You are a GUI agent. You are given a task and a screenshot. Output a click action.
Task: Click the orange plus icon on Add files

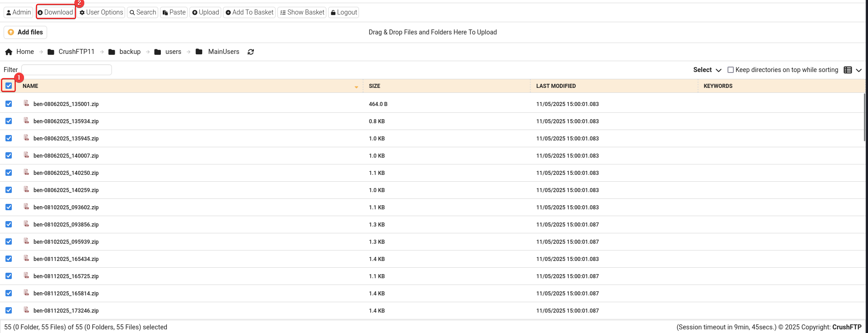[x=11, y=32]
